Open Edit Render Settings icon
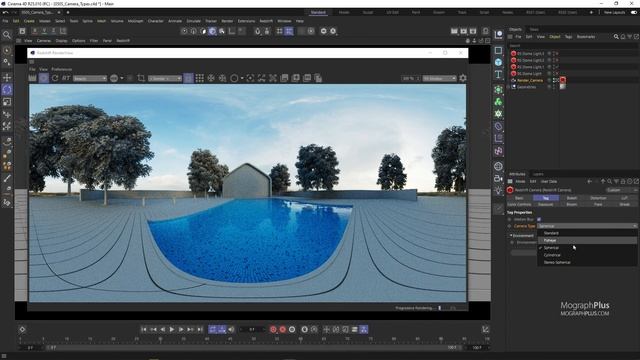Viewport: 640px width, 360px height. click(x=473, y=31)
